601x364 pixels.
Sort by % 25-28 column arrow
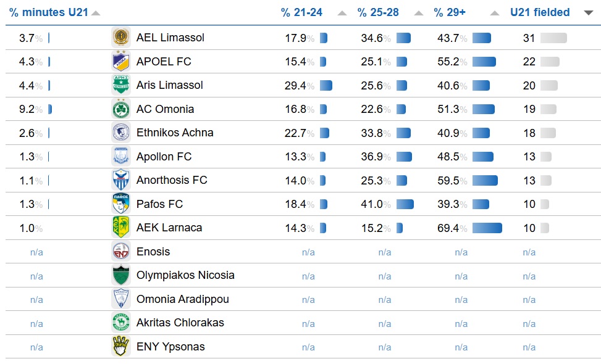[x=419, y=13]
